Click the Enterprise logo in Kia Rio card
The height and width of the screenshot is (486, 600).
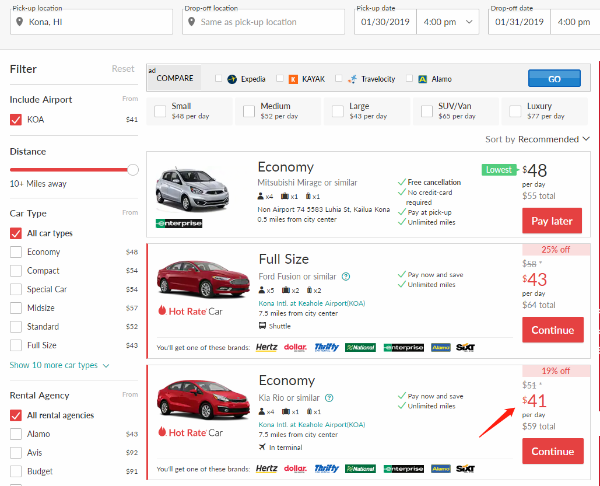(x=403, y=469)
